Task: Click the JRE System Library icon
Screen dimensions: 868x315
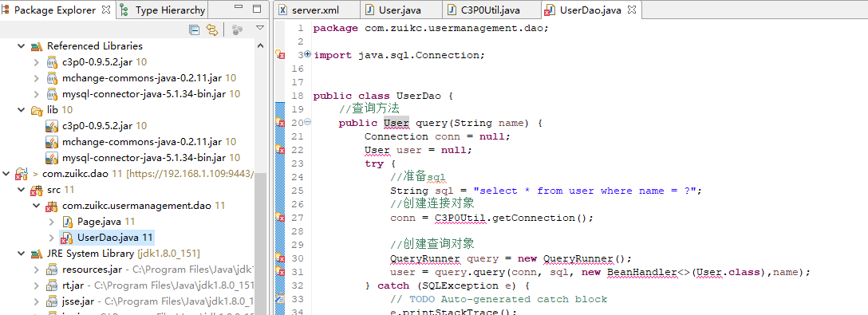Action: coord(37,254)
